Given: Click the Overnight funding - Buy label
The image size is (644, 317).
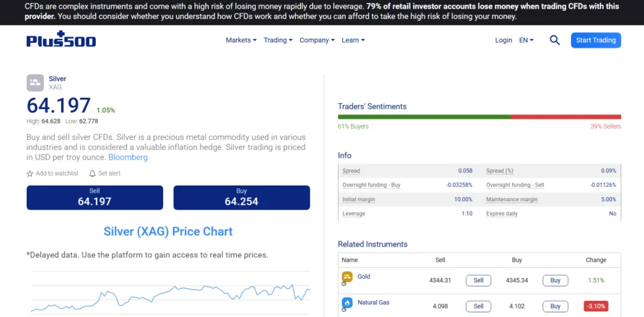Looking at the screenshot, I should tap(371, 185).
